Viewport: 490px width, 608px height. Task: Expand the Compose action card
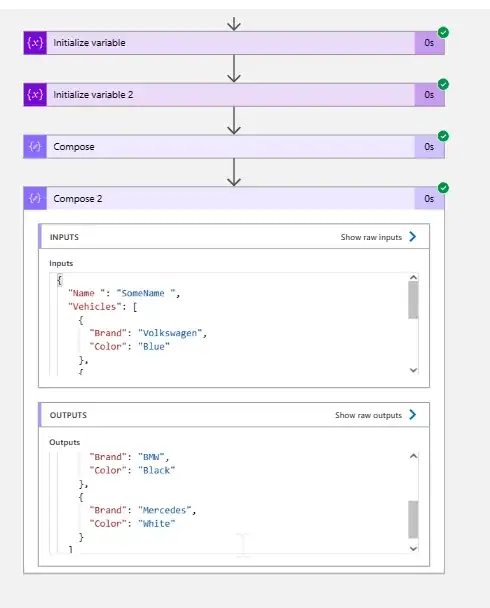234,147
